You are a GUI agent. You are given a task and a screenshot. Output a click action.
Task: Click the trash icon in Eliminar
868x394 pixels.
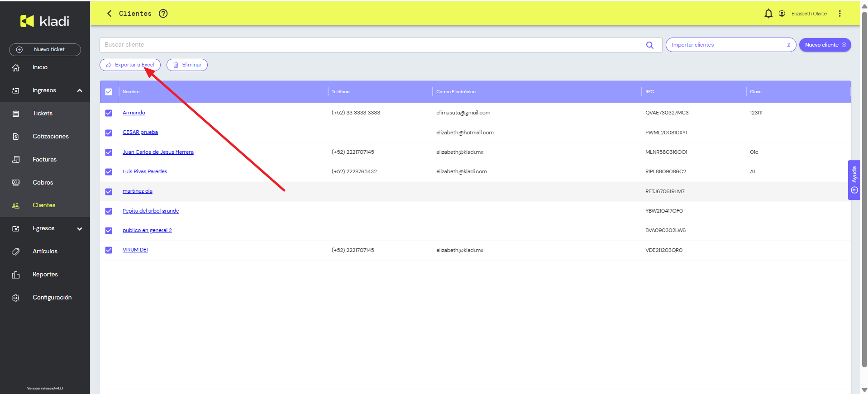click(176, 65)
